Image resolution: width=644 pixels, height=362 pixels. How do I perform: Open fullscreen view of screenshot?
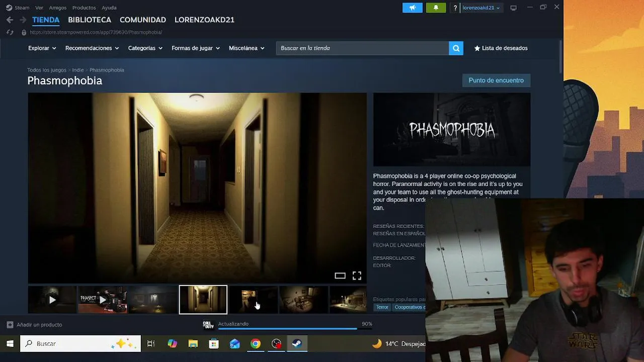pyautogui.click(x=357, y=276)
